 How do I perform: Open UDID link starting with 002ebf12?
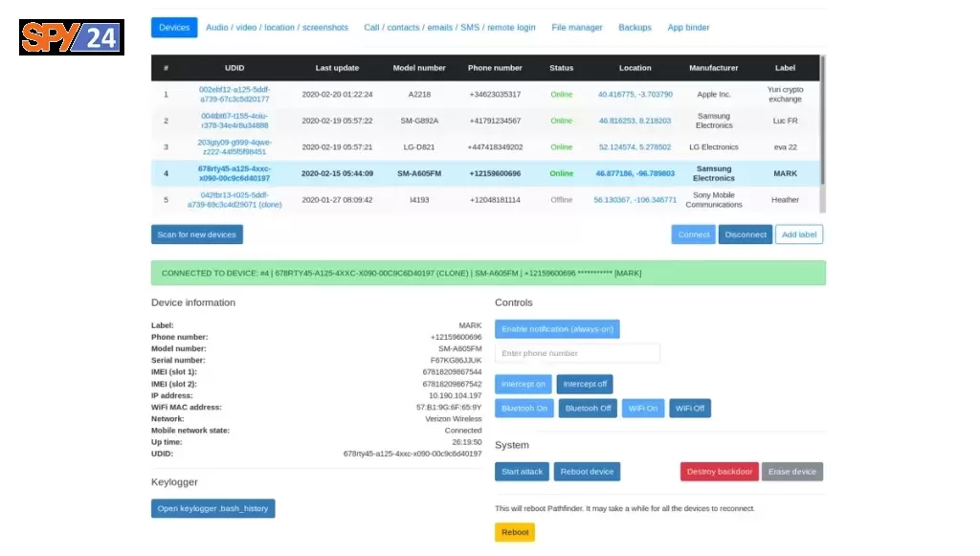[x=234, y=95]
